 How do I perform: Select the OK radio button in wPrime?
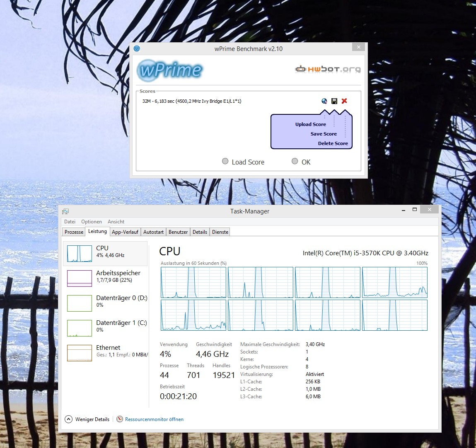(x=295, y=161)
